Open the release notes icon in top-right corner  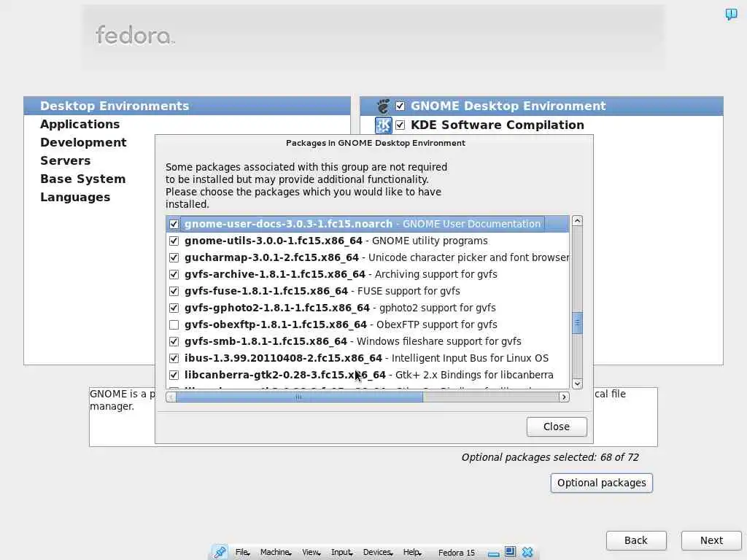(731, 15)
